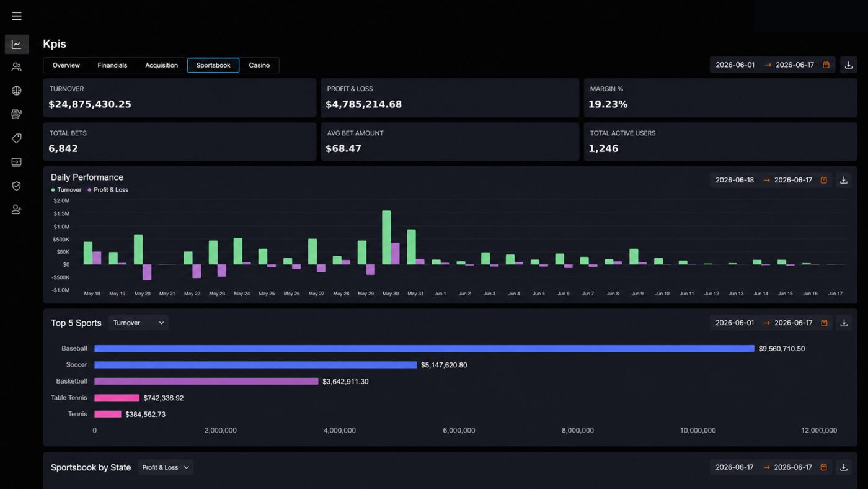Open the cash/payments sidebar icon
The width and height of the screenshot is (868, 489).
point(17,162)
